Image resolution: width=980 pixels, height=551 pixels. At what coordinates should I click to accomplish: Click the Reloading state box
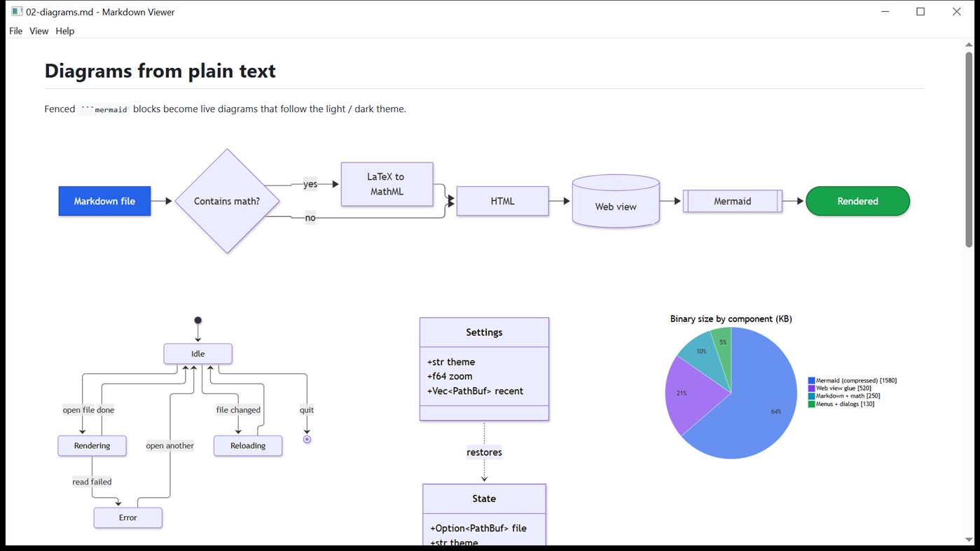[248, 445]
